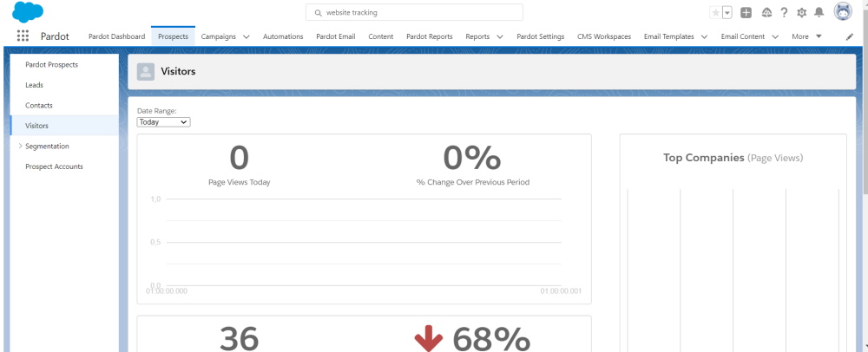Select Visitors in the sidebar
The width and height of the screenshot is (868, 352).
(64, 126)
